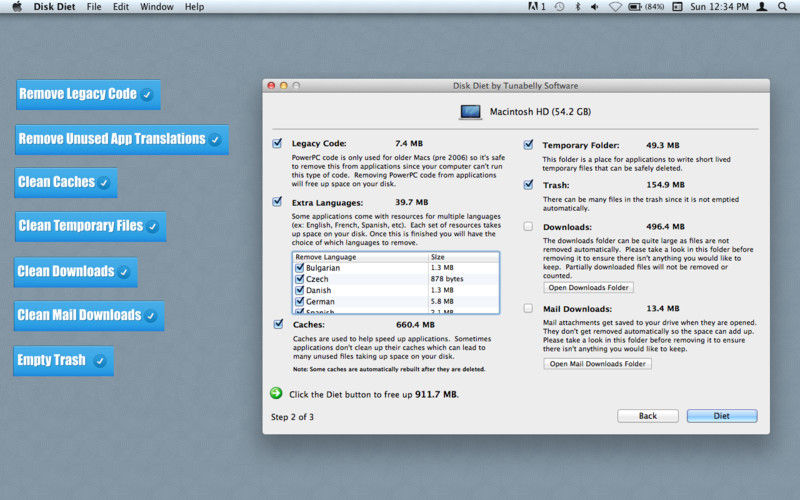Viewport: 800px width, 500px height.
Task: Uncheck the Temporary Folder checkbox
Action: coord(528,144)
